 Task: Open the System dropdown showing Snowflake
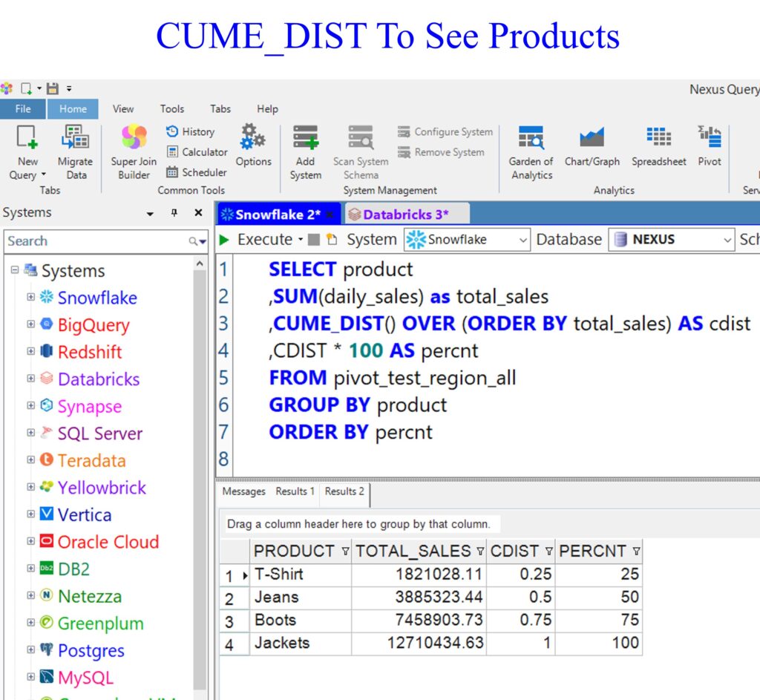[468, 240]
